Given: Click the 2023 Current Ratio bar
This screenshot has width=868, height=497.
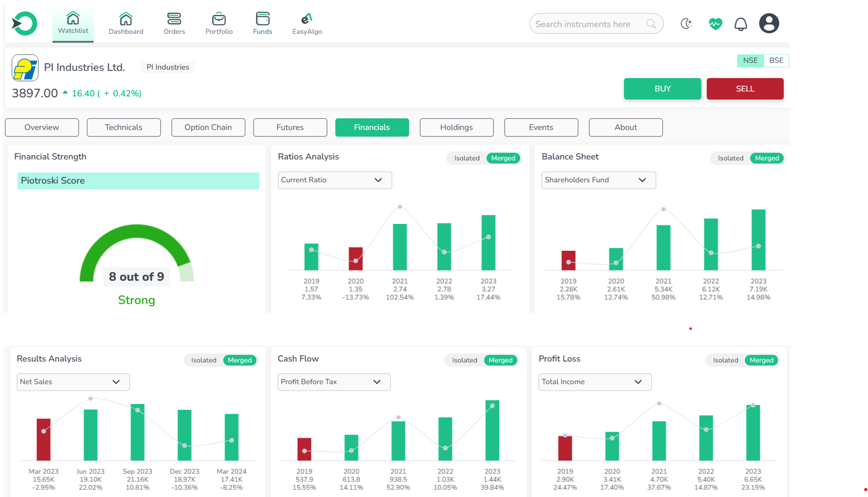Looking at the screenshot, I should 489,242.
